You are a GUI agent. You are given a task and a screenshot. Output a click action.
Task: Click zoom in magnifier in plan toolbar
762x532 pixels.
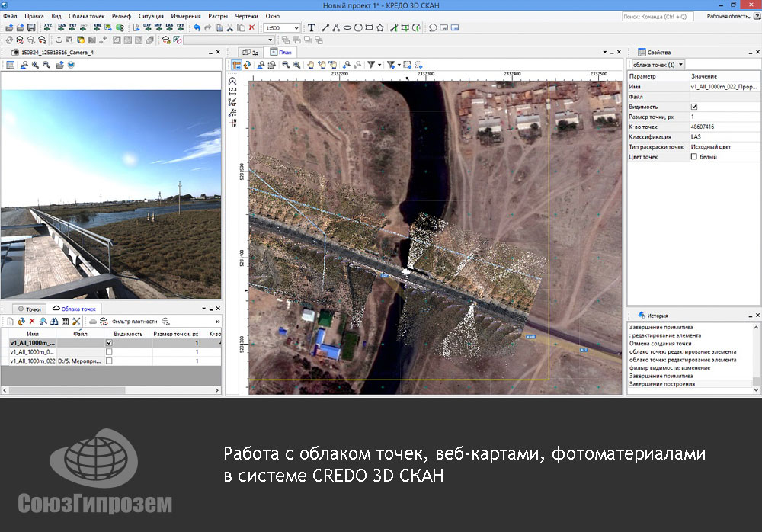coord(297,65)
